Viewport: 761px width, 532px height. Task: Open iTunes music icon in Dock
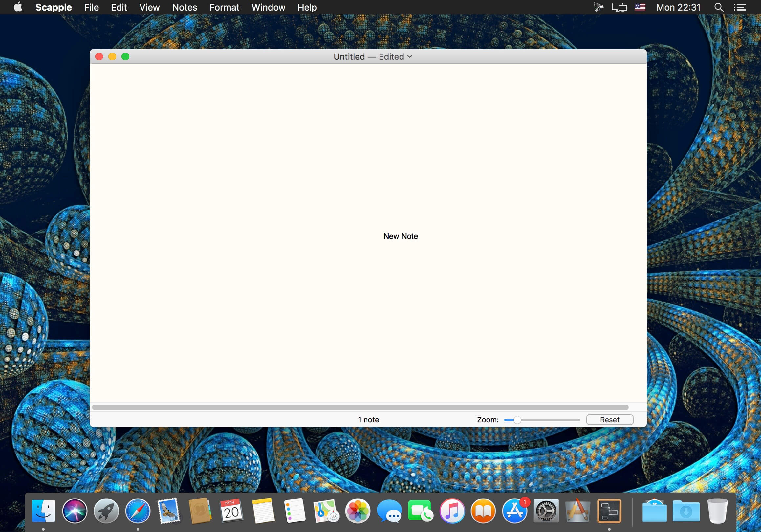(452, 511)
